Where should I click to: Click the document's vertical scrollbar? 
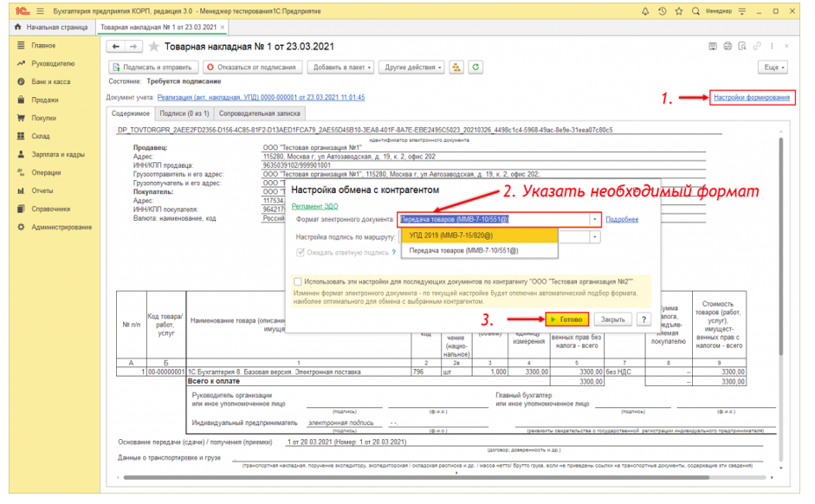(x=780, y=247)
